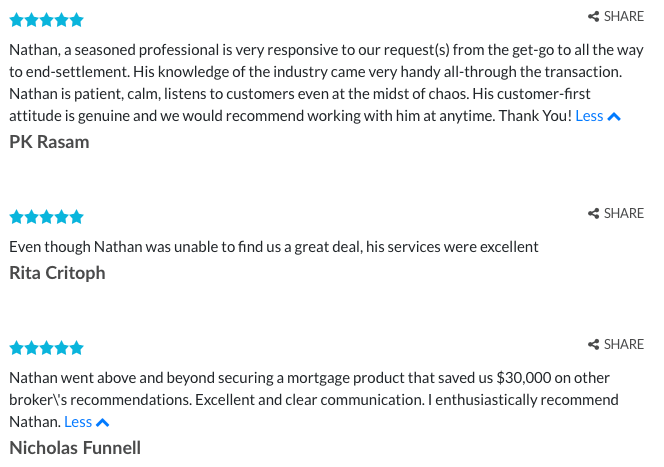This screenshot has height=467, width=664.
Task: Click first star of Nicholas Funnell rating
Action: 17,348
